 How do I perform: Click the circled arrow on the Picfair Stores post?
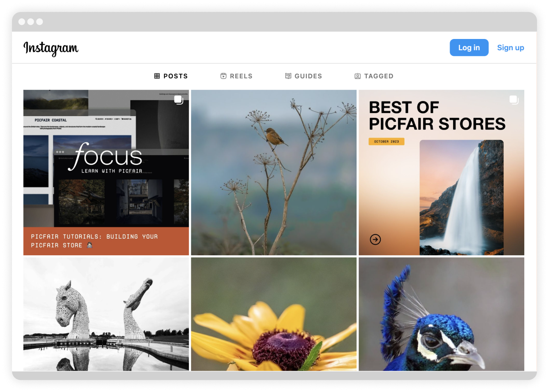tap(375, 239)
